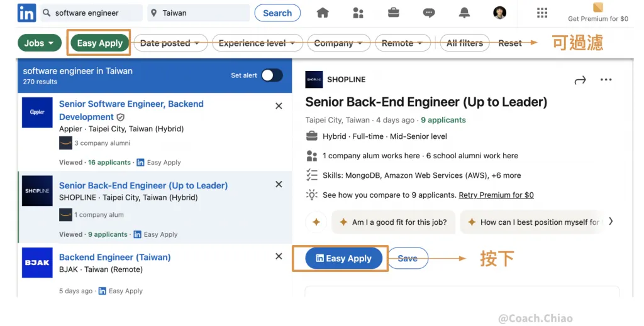Viewport: 644px width, 326px height.
Task: Select the Backend Engineer (Taiwan) listing
Action: point(114,257)
